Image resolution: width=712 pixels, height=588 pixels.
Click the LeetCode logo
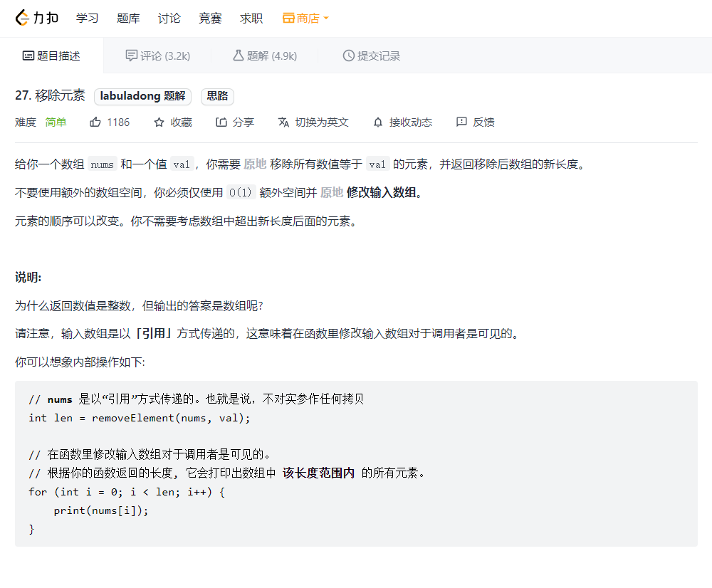(37, 18)
